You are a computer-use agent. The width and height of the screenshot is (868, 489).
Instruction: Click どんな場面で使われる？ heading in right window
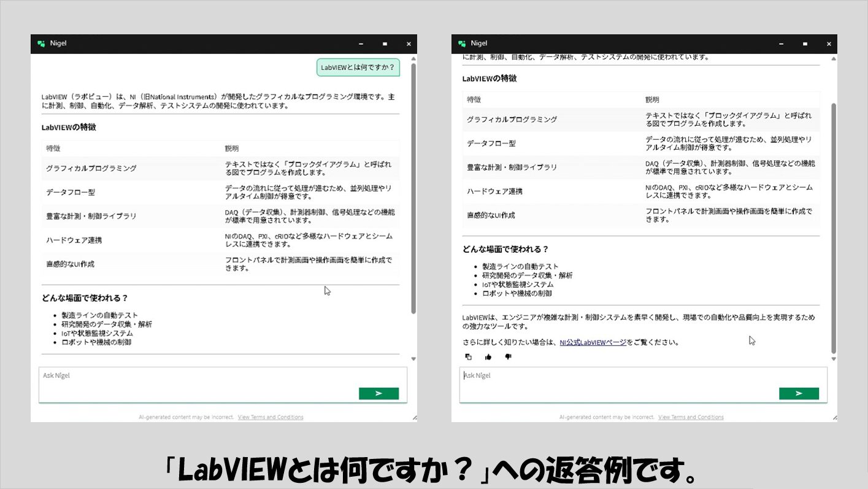tap(505, 249)
